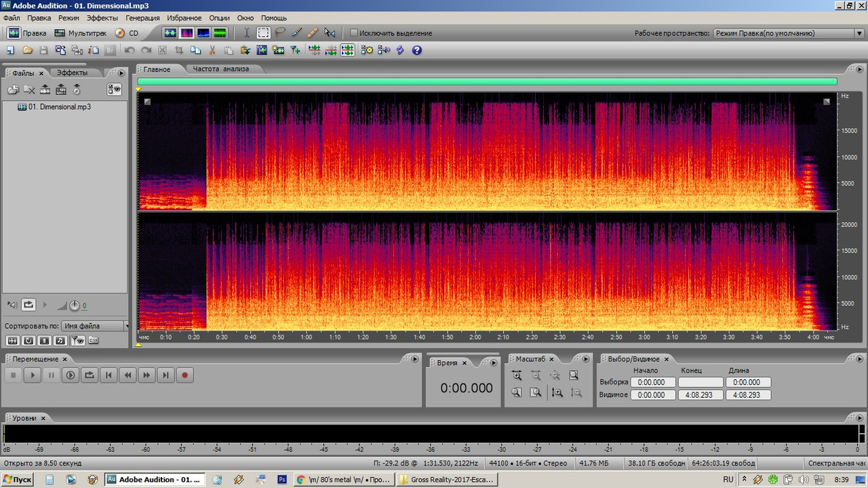Viewport: 868px width, 488px height.
Task: Open a file using the folder icon
Action: point(28,50)
